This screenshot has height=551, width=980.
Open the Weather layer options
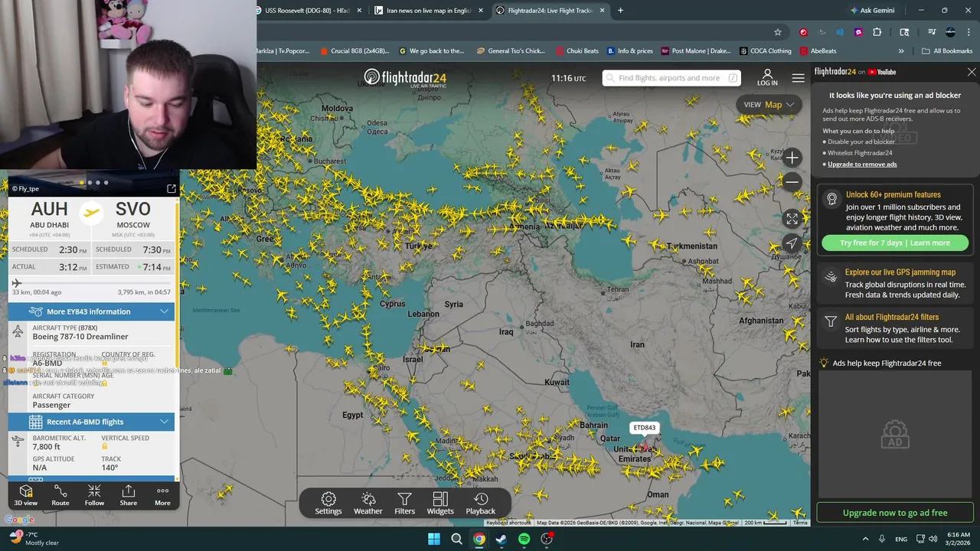368,504
